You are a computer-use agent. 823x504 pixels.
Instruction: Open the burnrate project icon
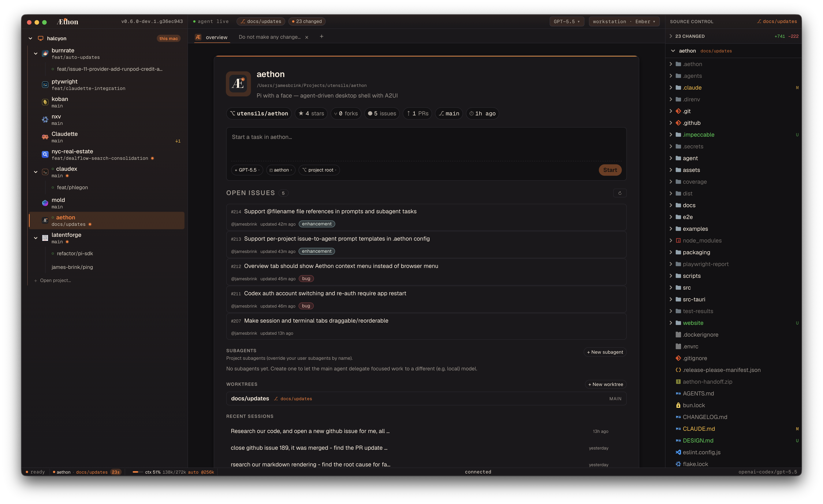(x=45, y=54)
